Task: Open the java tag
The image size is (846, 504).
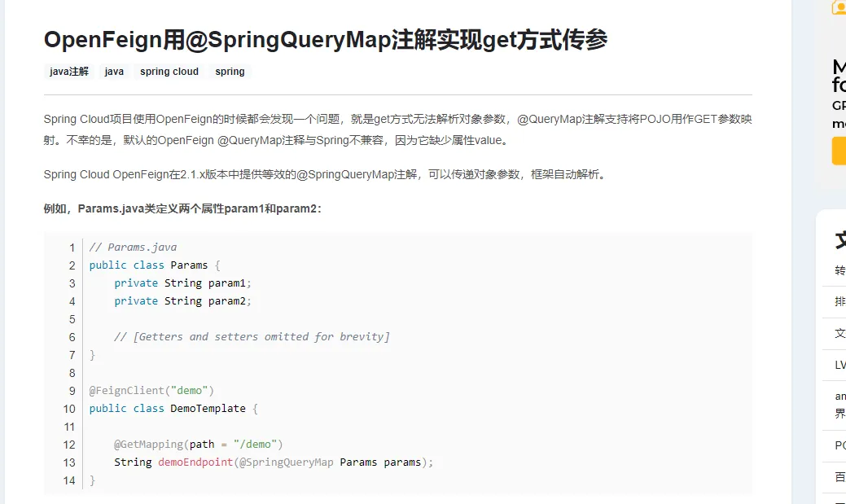Action: (x=114, y=71)
